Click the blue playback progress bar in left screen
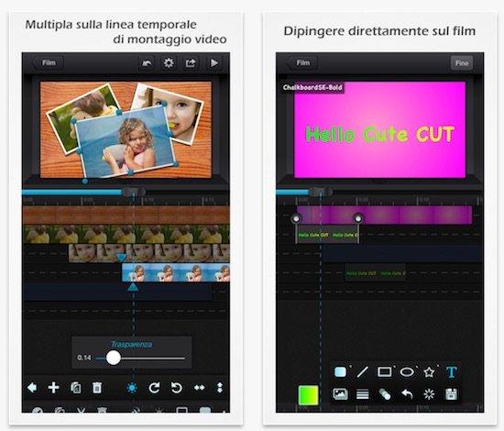504x431 pixels. (72, 193)
